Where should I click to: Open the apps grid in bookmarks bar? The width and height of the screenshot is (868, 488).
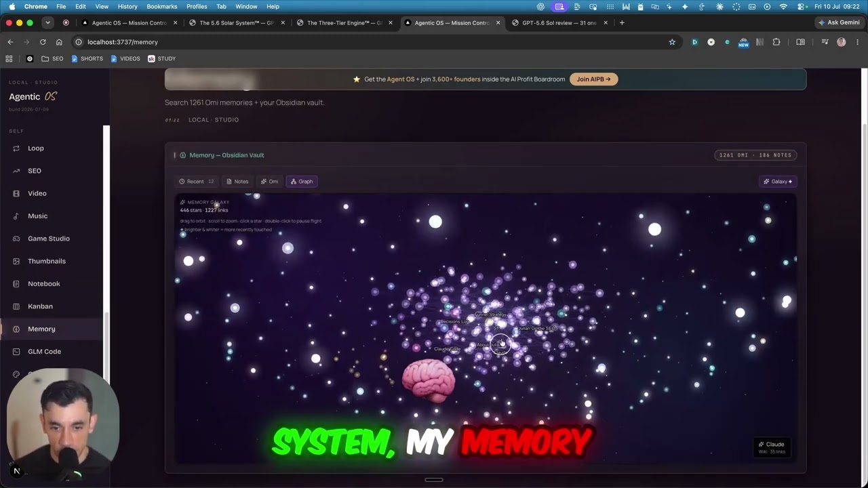click(x=9, y=59)
